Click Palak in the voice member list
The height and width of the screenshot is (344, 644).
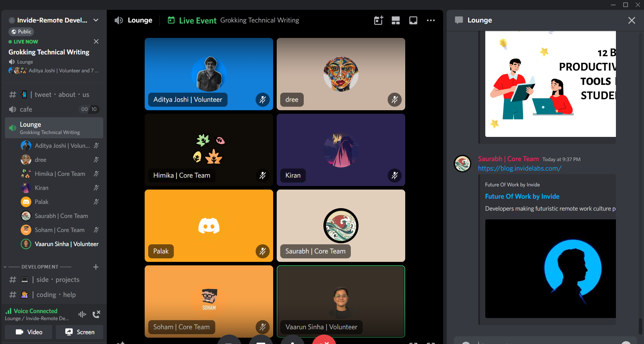click(60, 202)
